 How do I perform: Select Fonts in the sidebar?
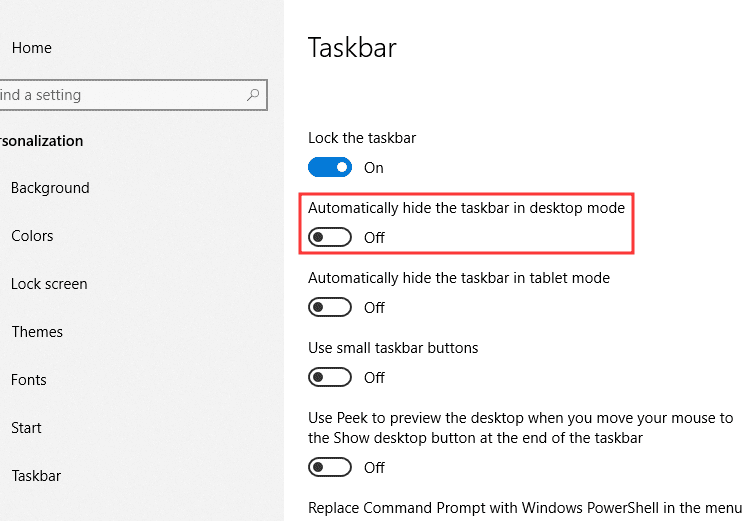[x=29, y=380]
